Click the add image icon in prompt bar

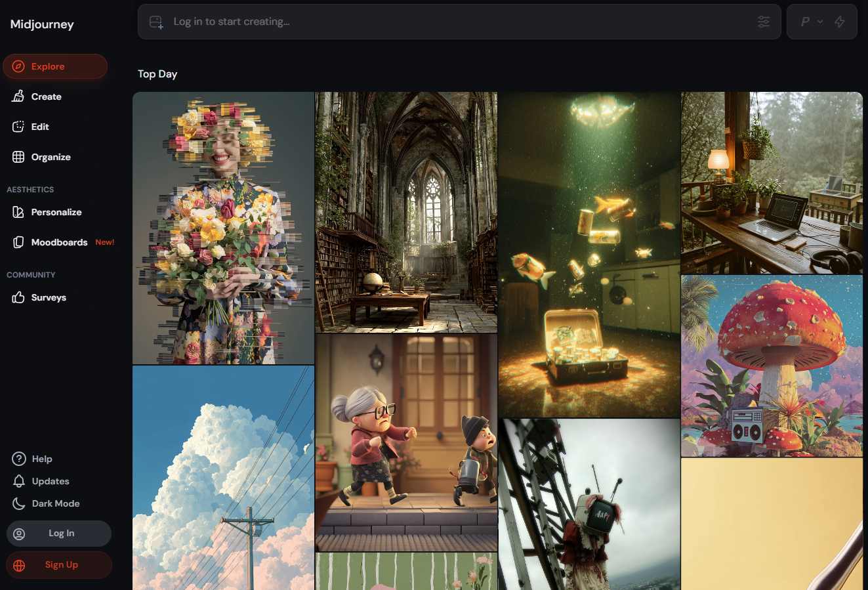tap(156, 22)
